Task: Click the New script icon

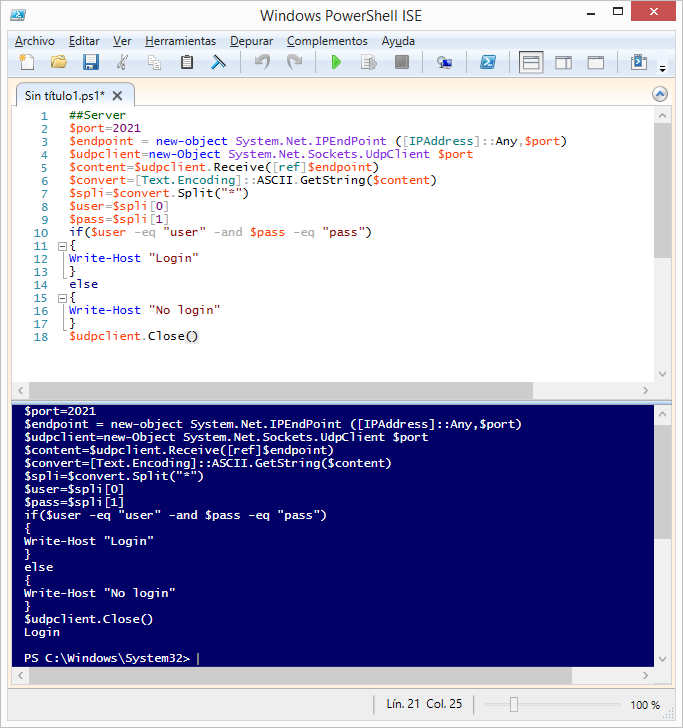Action: pyautogui.click(x=27, y=63)
